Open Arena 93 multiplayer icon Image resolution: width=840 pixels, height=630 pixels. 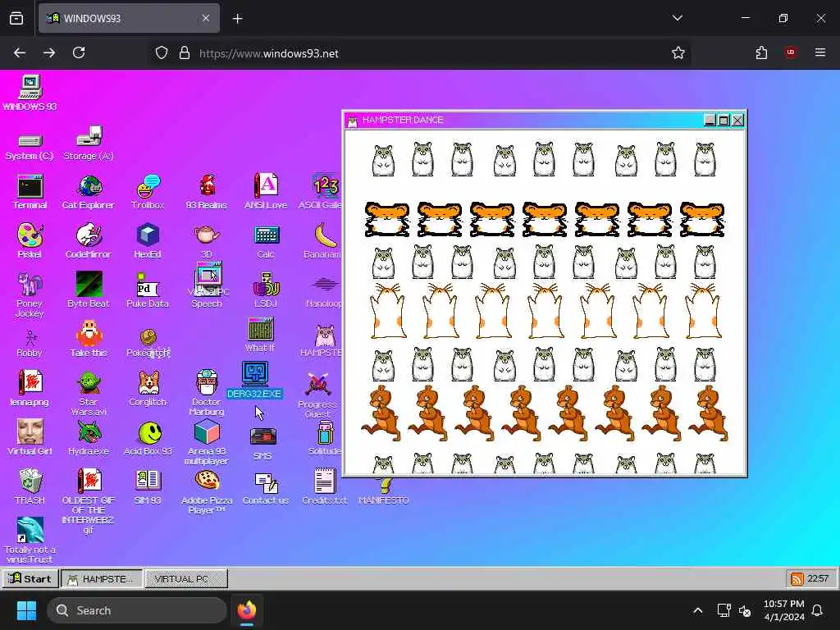[x=207, y=442]
